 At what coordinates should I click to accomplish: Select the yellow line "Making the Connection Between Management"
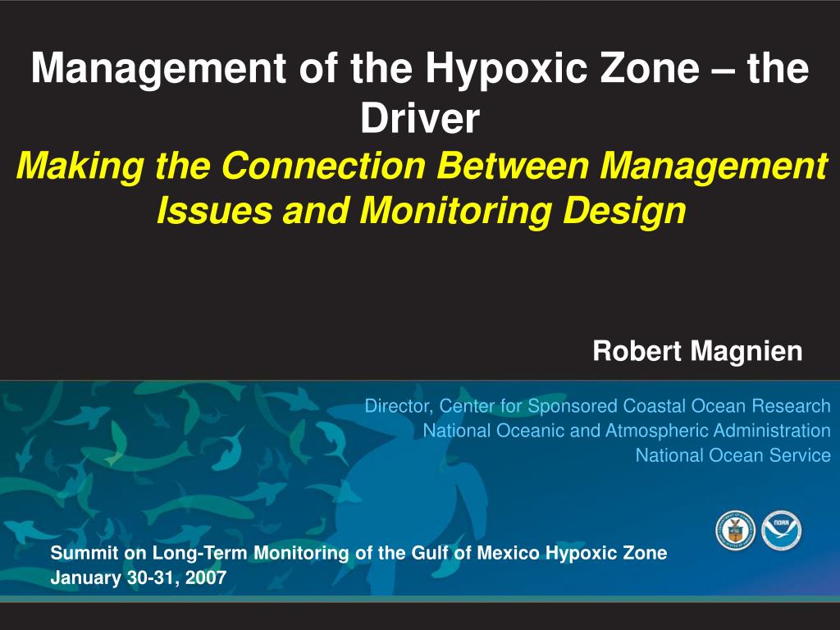pyautogui.click(x=422, y=166)
